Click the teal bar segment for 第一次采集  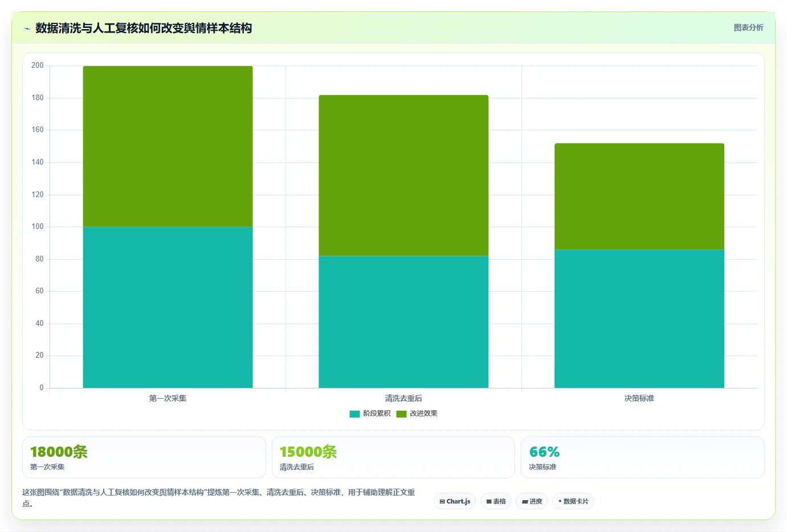coord(168,308)
